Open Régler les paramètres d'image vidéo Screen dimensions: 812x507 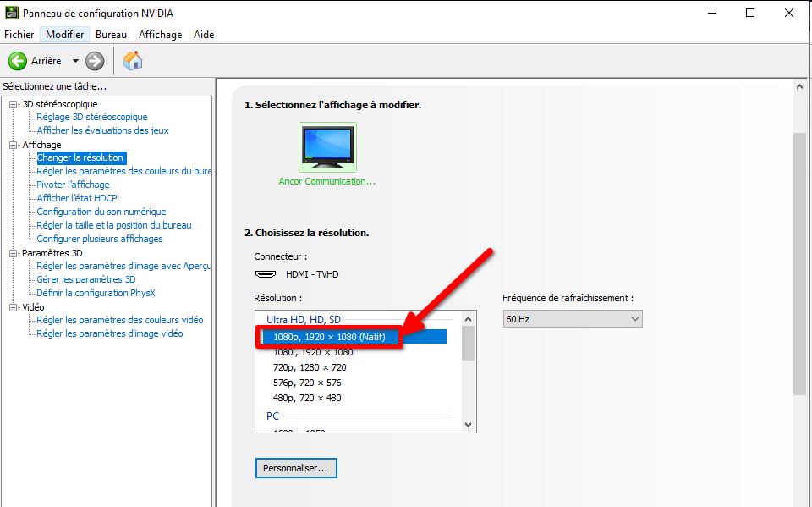(110, 333)
